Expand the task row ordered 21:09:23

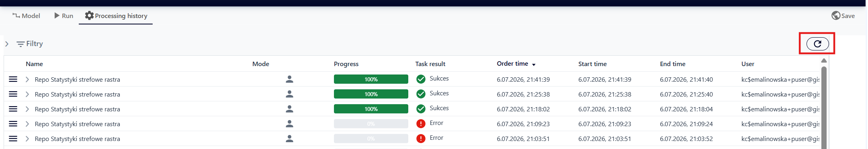pos(27,124)
